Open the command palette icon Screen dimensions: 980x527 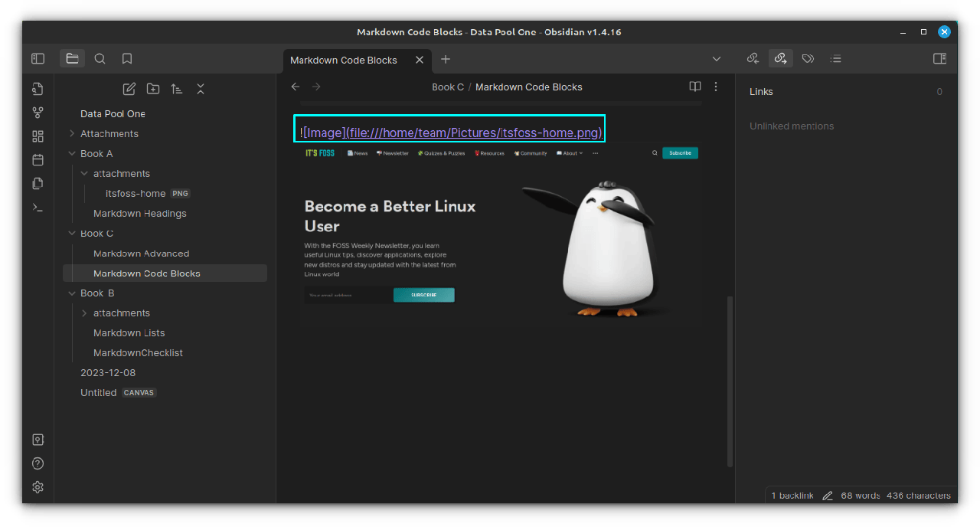click(x=38, y=208)
